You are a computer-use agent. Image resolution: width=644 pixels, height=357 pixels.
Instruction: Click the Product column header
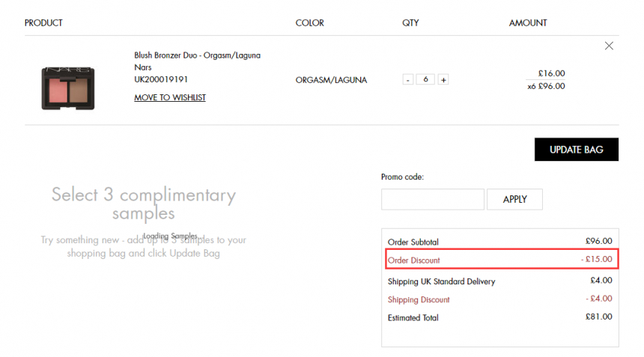43,23
